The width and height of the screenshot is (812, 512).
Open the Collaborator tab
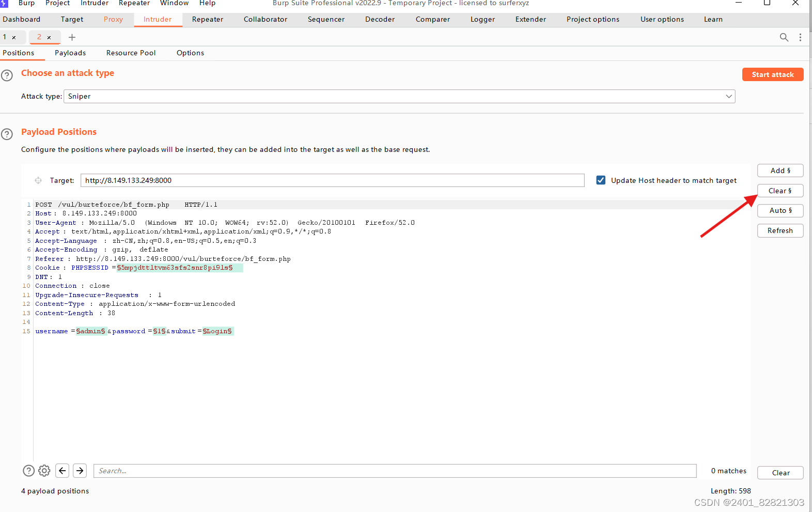[x=266, y=20]
